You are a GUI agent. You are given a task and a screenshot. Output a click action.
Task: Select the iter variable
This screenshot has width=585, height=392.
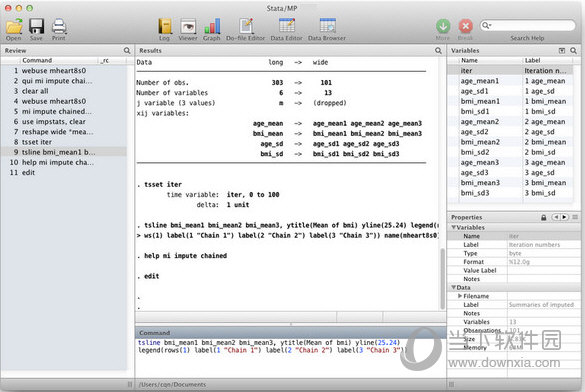[511, 70]
